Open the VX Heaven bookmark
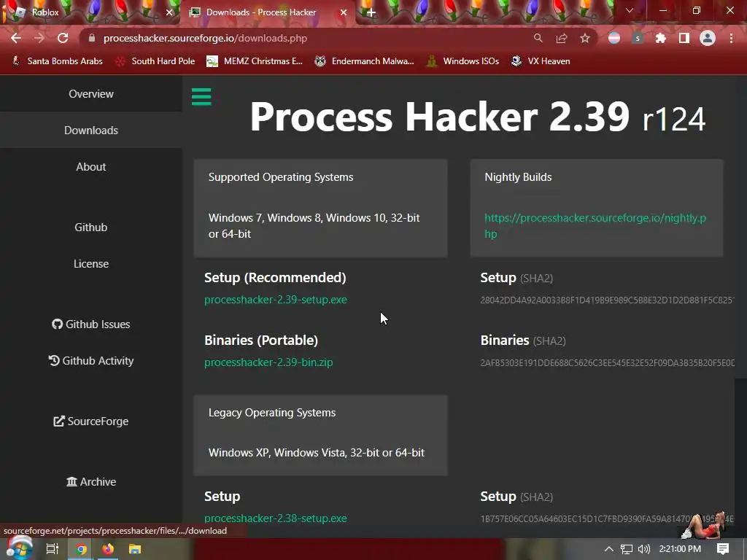This screenshot has height=560, width=747. 541,61
